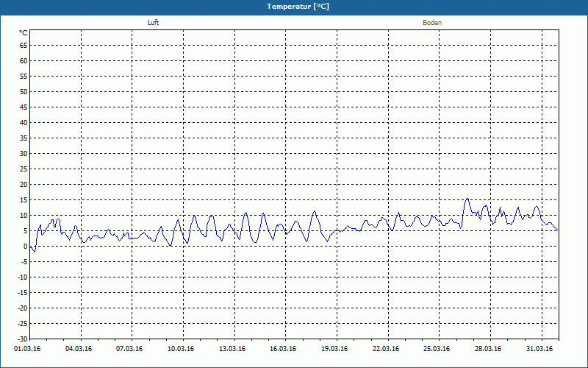Image resolution: width=588 pixels, height=368 pixels.
Task: Select the 25.03.16 date label
Action: point(437,349)
